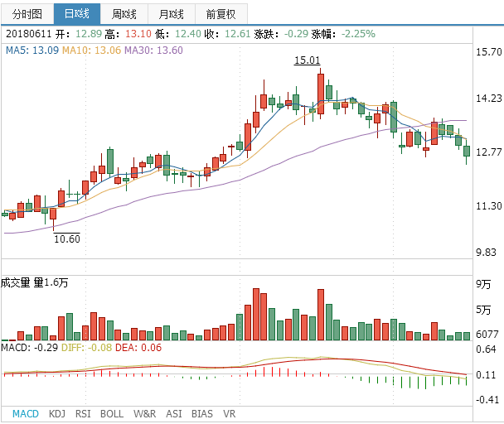Click the tallest red volume bar
This screenshot has width=504, height=424.
(x=256, y=314)
